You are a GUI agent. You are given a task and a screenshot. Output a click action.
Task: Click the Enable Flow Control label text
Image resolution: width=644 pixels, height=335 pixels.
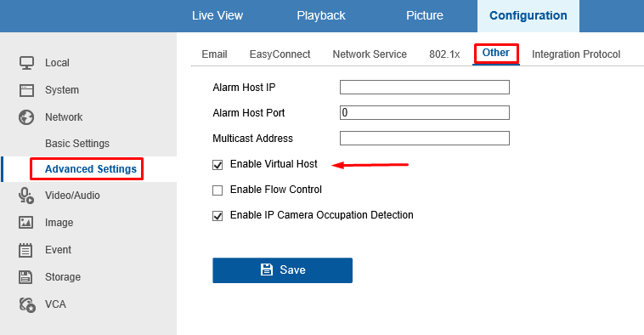[275, 190]
